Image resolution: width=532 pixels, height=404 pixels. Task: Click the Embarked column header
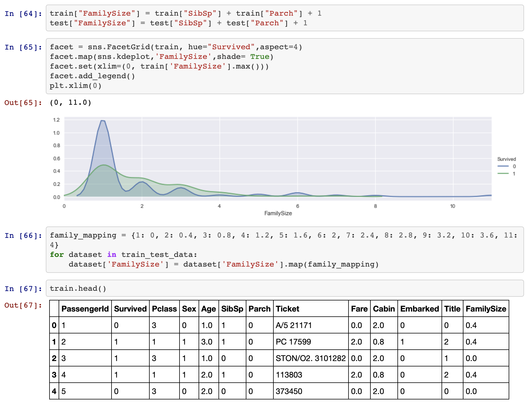point(420,309)
